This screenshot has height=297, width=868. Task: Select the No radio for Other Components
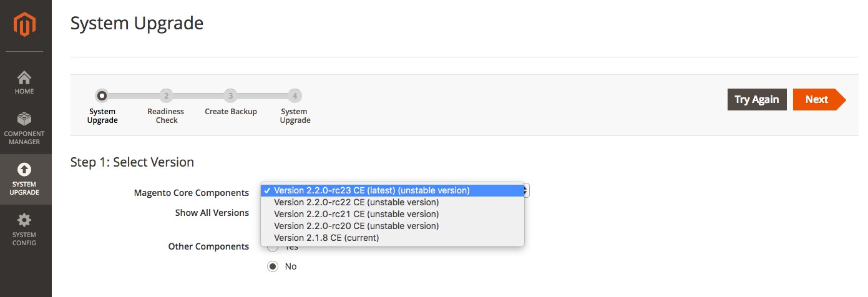273,266
